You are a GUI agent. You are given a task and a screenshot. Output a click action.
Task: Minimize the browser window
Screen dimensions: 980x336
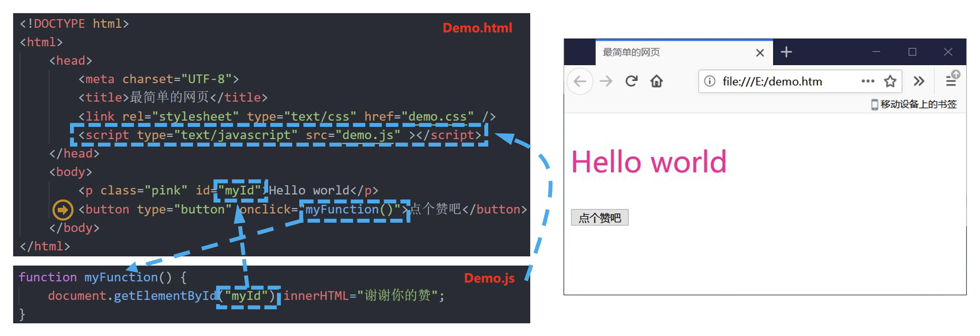click(x=876, y=52)
